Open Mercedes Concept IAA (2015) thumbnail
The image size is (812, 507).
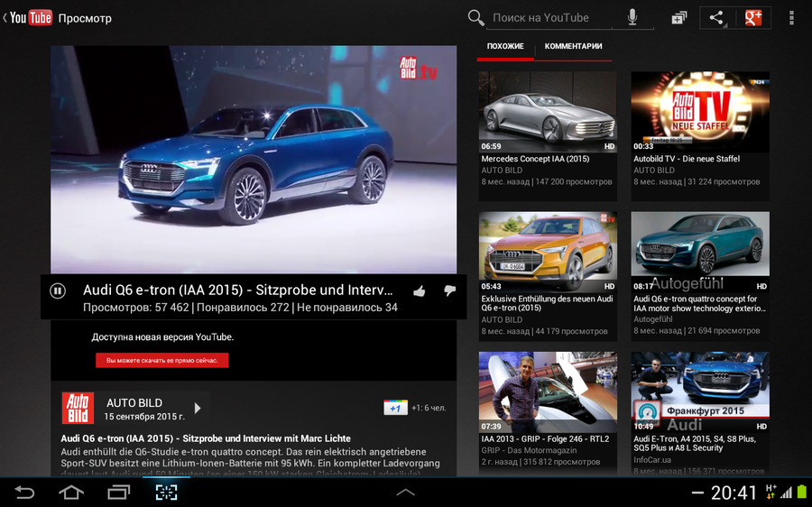(548, 112)
